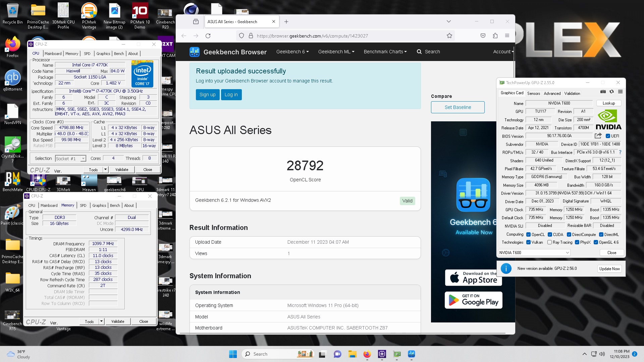The width and height of the screenshot is (644, 362).
Task: Toggle the PhysX checkbox
Action: pyautogui.click(x=577, y=242)
